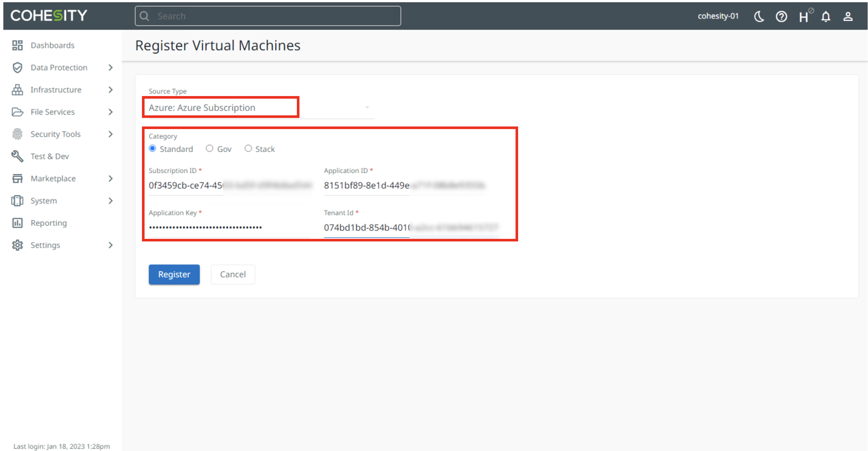Click the System icon in sidebar
The width and height of the screenshot is (868, 451).
17,201
